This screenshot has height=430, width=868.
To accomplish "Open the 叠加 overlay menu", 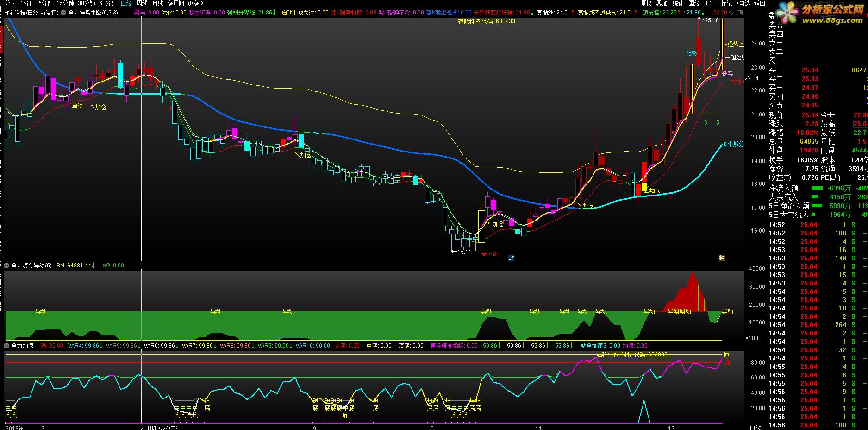I will 662,3.
